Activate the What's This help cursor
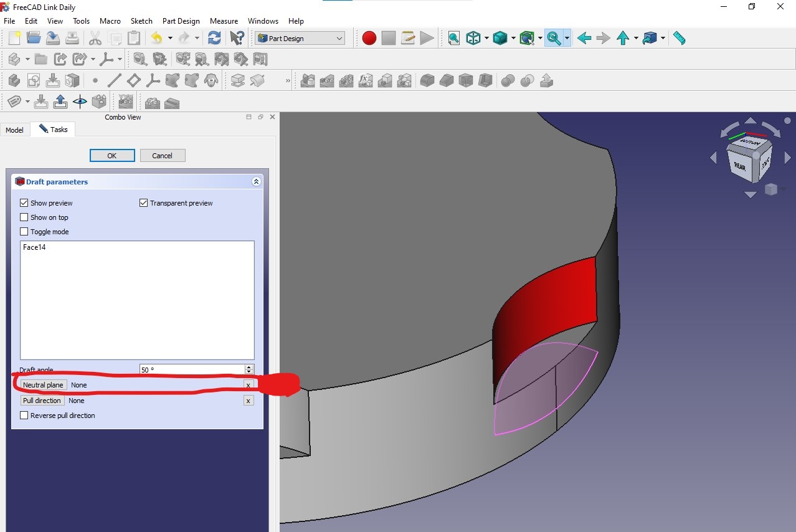The image size is (796, 532). click(x=237, y=38)
